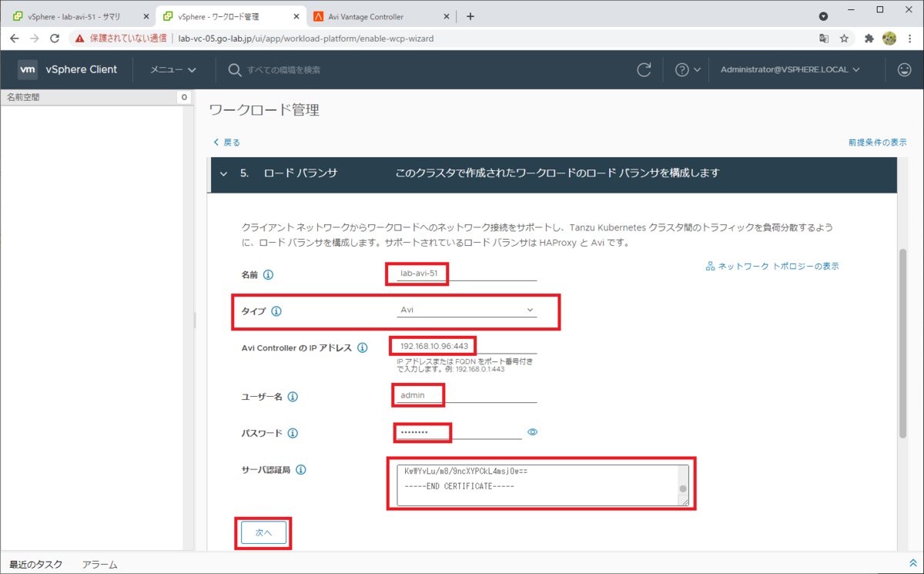Click the translate icon in the address bar
Image resolution: width=924 pixels, height=574 pixels.
tap(823, 36)
